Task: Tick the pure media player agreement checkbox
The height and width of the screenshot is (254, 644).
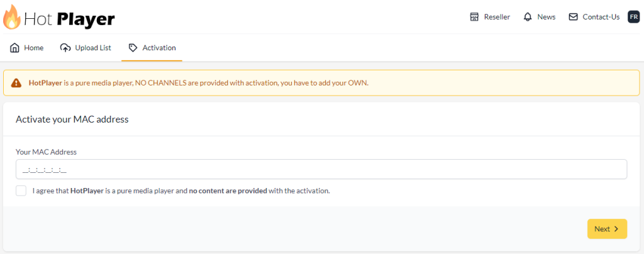Action: 21,190
